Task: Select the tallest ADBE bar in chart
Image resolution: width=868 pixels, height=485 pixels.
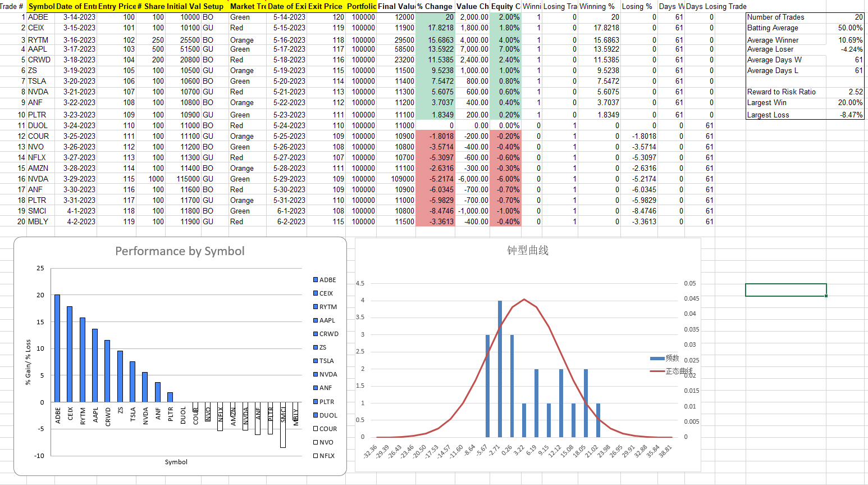Action: pyautogui.click(x=57, y=348)
